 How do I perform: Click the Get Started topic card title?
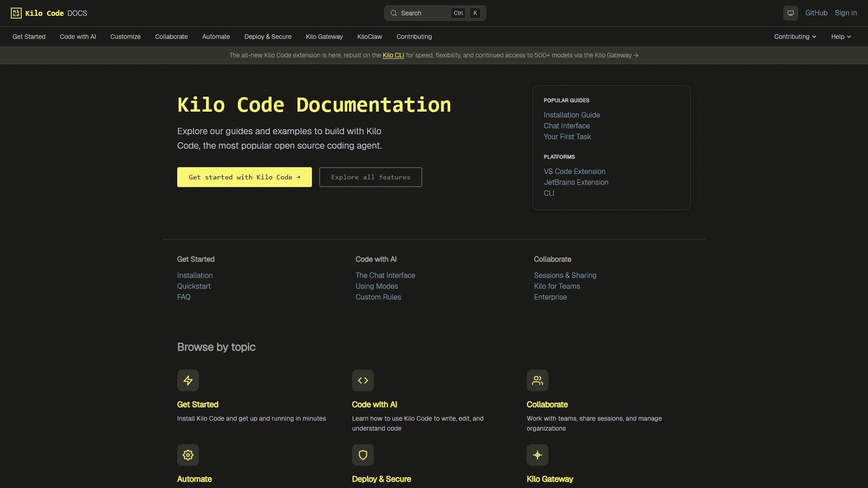click(x=198, y=404)
